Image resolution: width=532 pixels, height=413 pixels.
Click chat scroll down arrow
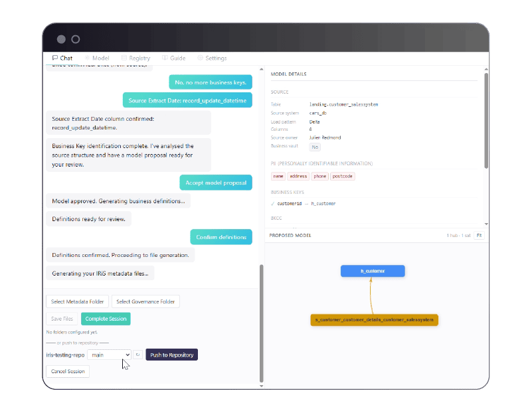click(x=261, y=386)
